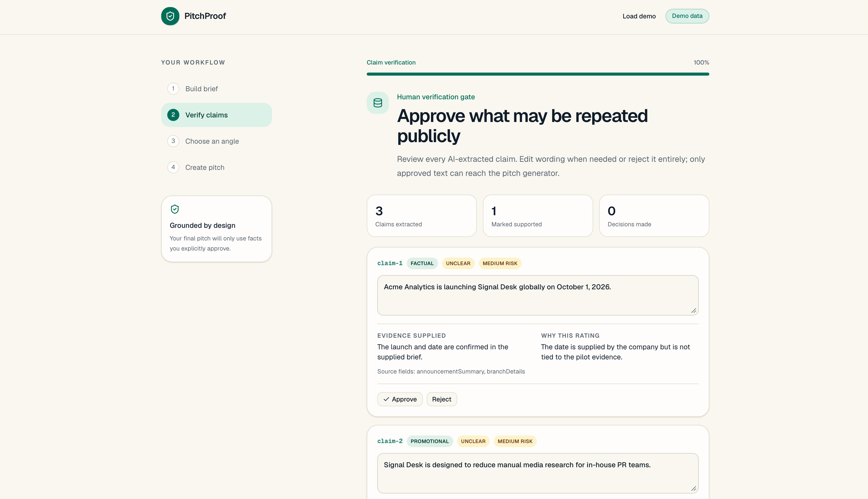Click the database icon beside Human verification gate
This screenshot has width=868, height=499.
tap(378, 103)
